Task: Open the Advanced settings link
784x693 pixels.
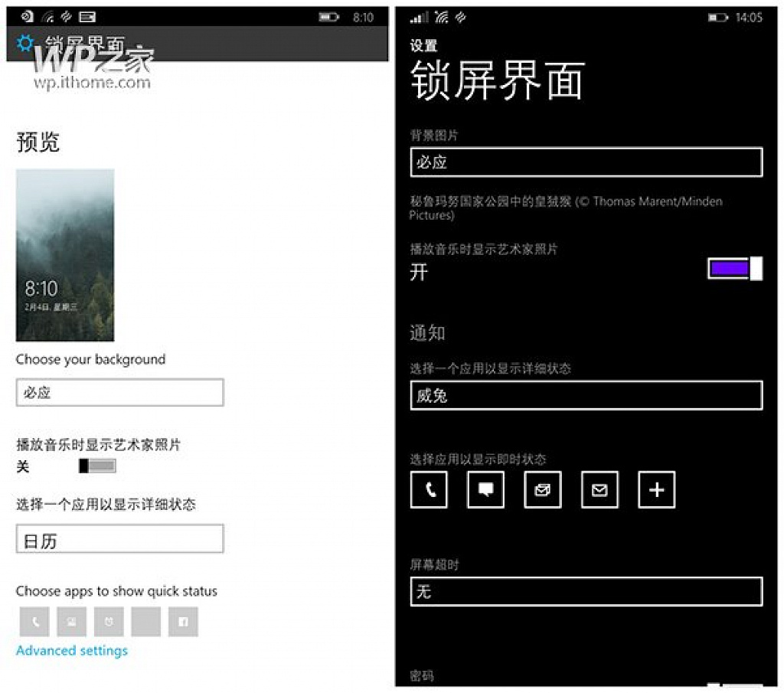Action: tap(72, 650)
